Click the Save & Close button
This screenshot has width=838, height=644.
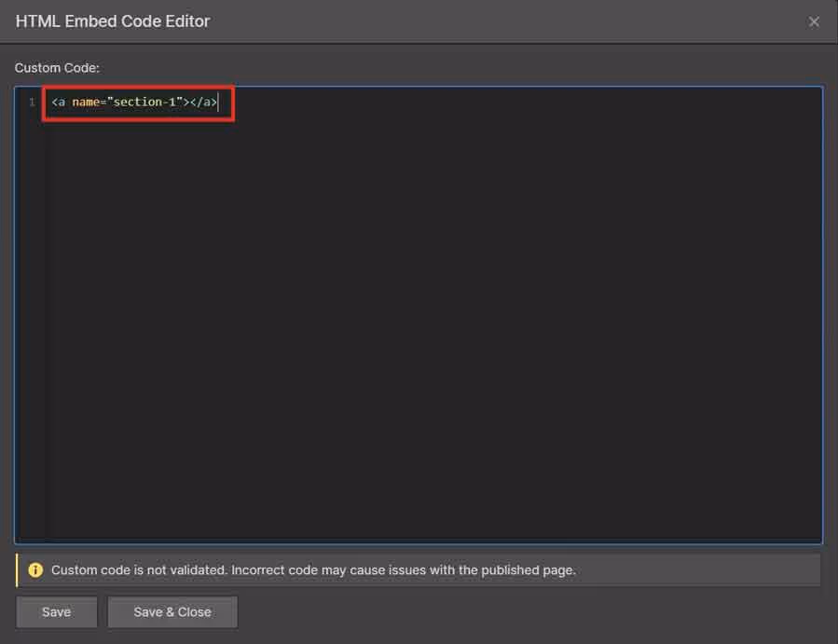172,612
